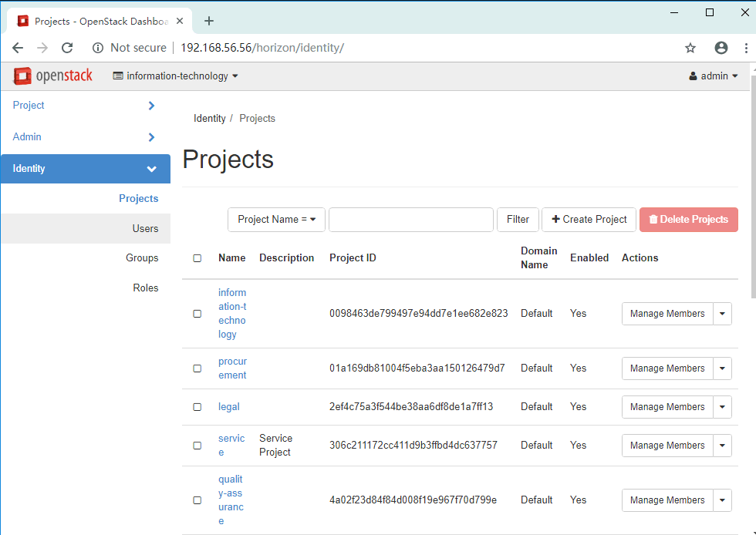This screenshot has width=756, height=535.
Task: Open the Chrome profile avatar icon
Action: click(721, 48)
